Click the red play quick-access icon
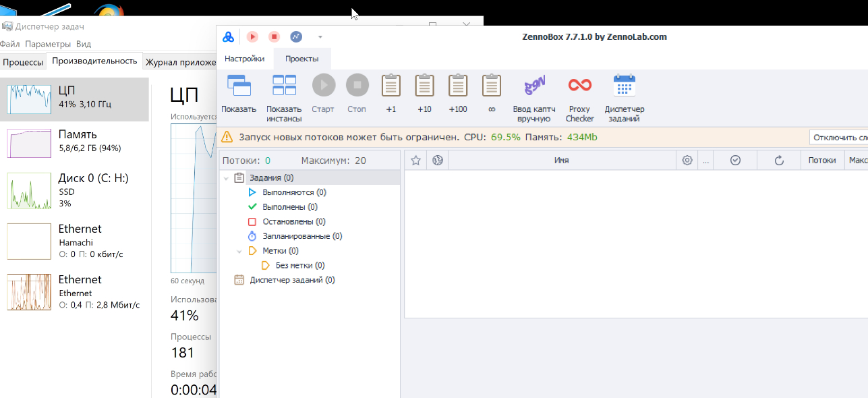 point(252,37)
